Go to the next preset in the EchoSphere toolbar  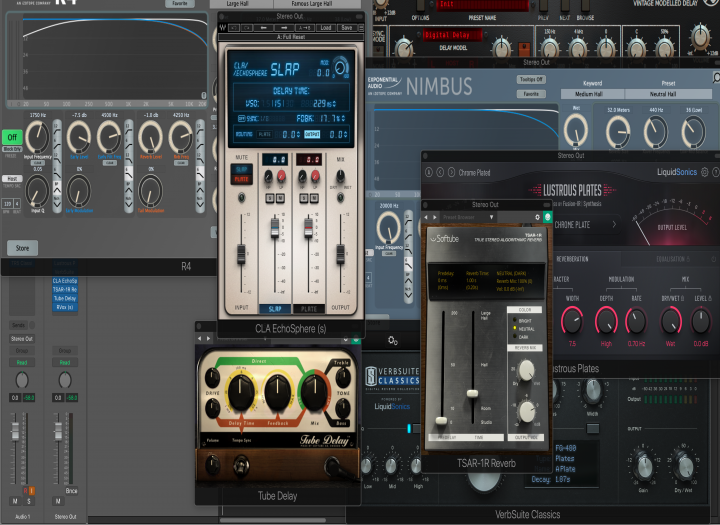point(284,28)
